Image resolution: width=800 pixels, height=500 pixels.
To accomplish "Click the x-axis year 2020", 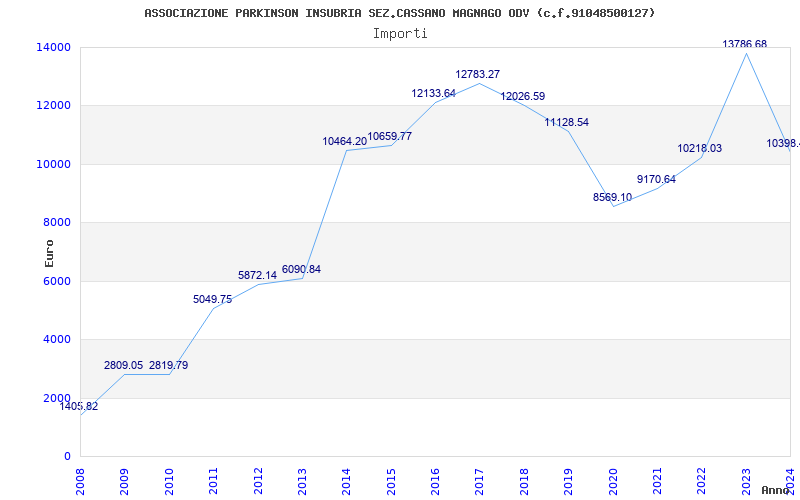I will pos(613,481).
